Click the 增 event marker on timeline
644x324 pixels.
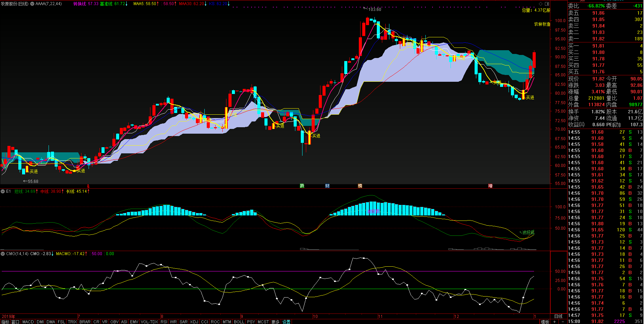coord(490,186)
